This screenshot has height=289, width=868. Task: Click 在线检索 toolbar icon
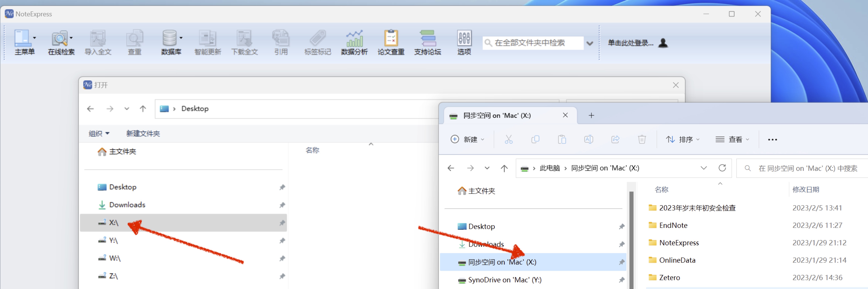pyautogui.click(x=60, y=38)
